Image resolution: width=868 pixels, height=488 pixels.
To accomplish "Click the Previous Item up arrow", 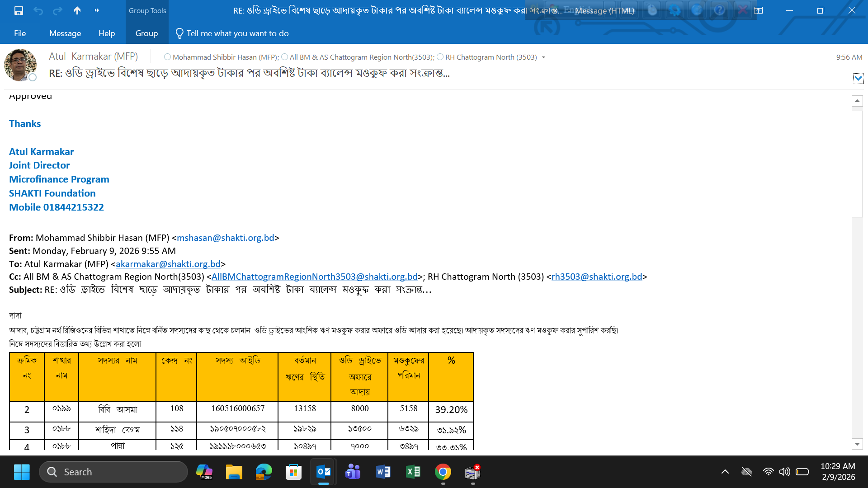I will coord(77,10).
